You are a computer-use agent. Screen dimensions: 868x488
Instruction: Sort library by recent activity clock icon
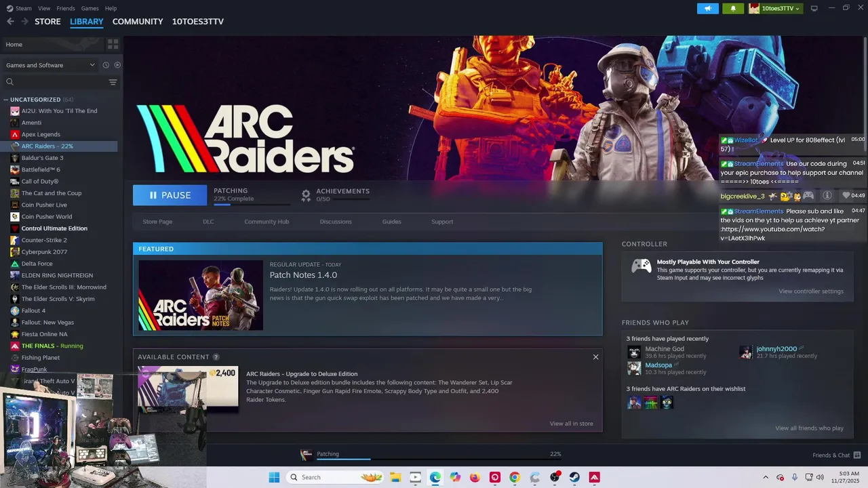point(106,65)
